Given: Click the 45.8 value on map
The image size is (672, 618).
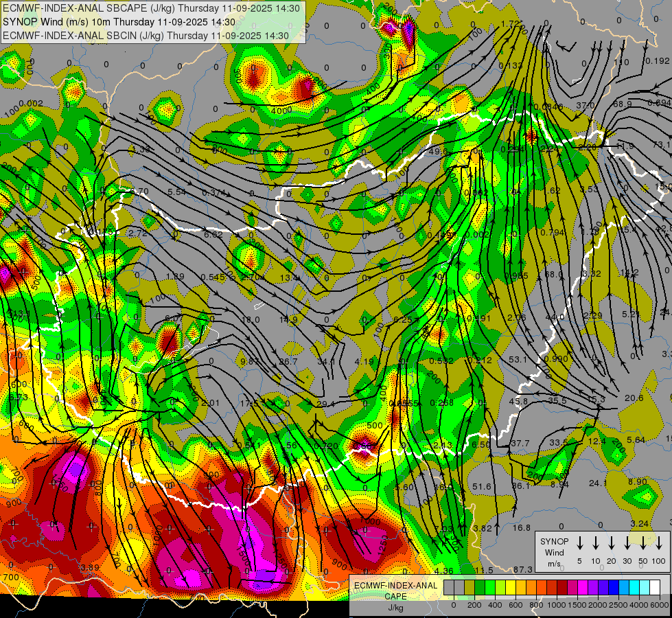Looking at the screenshot, I should 518,402.
